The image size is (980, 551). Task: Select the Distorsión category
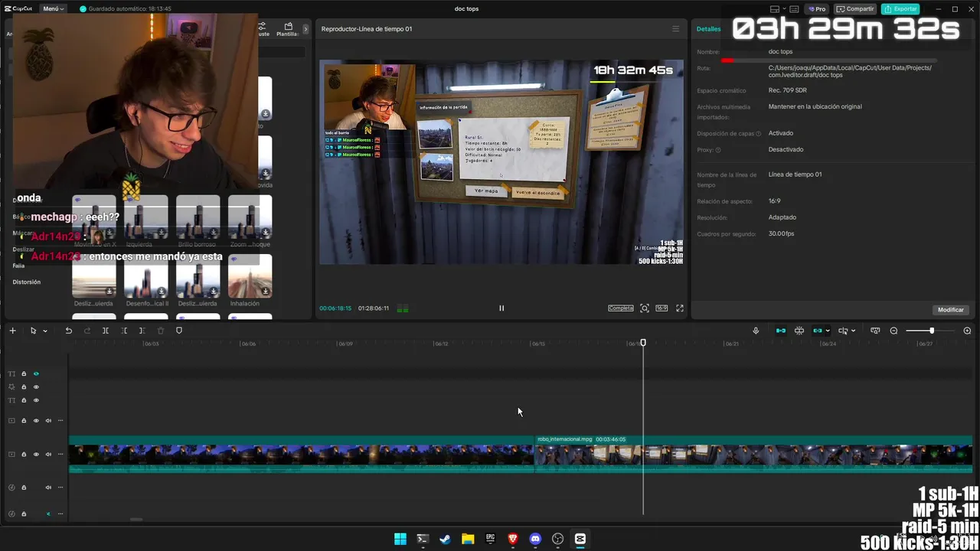click(x=27, y=282)
